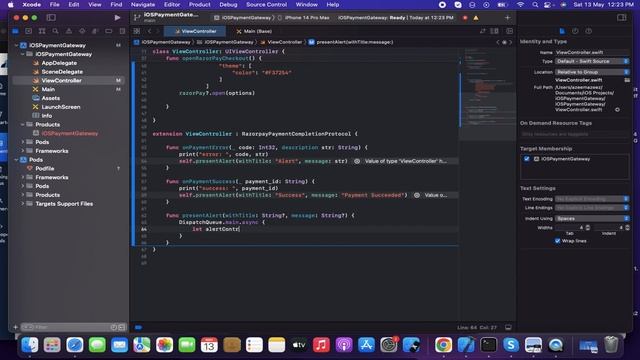Open the Text Encoding dropdown
This screenshot has width=640, height=360.
coord(592,199)
